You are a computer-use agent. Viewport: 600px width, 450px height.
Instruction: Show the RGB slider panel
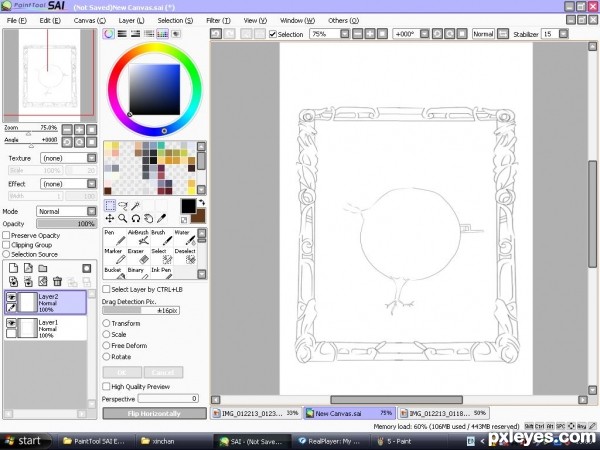coord(122,34)
